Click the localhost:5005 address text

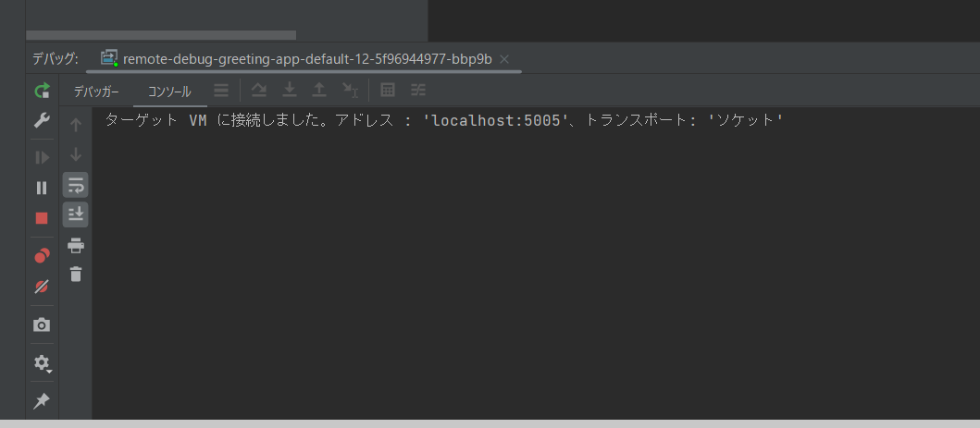coord(496,121)
